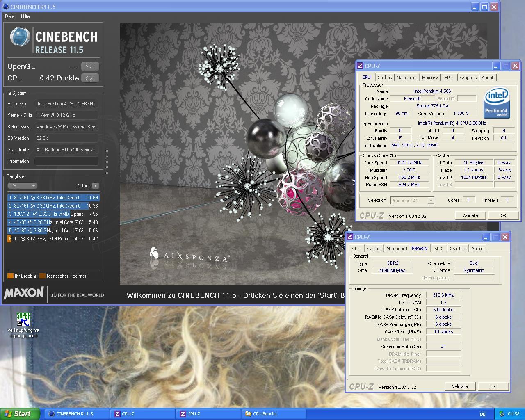Minimize the lower CPU-Z Memory window
Image resolution: width=525 pixels, height=420 pixels.
(486, 237)
